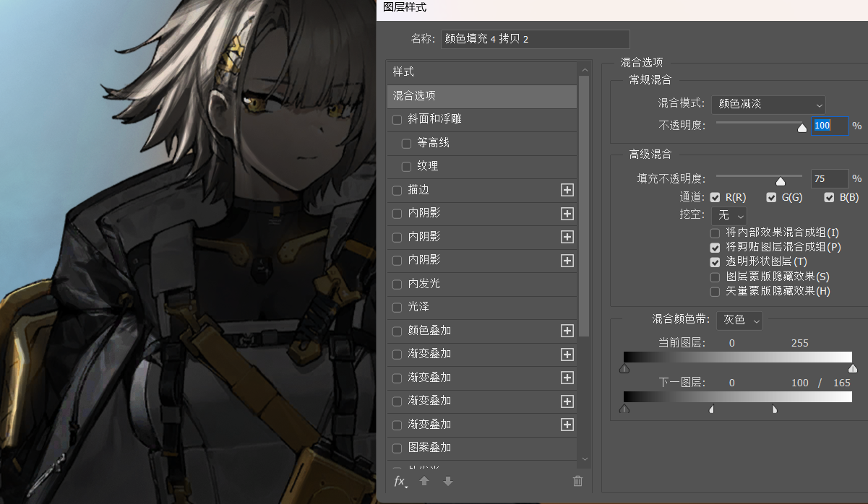Uncheck the R(R) channel checkbox

(715, 197)
